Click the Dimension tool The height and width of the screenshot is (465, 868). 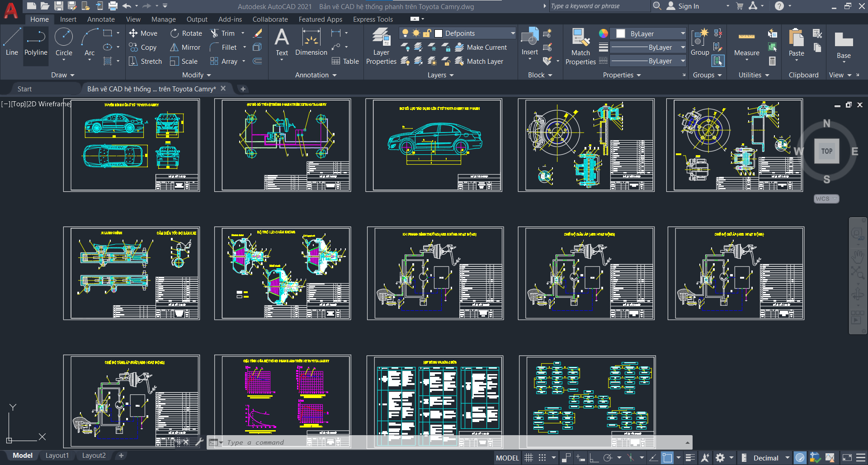click(x=311, y=42)
